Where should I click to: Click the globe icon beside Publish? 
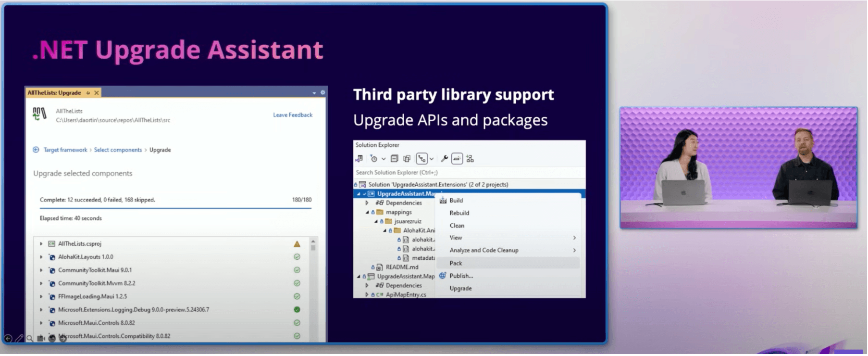pos(443,276)
